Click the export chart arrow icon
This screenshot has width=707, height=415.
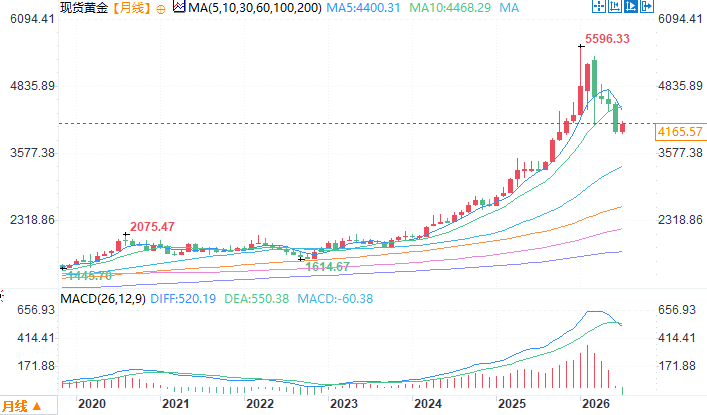coord(647,6)
